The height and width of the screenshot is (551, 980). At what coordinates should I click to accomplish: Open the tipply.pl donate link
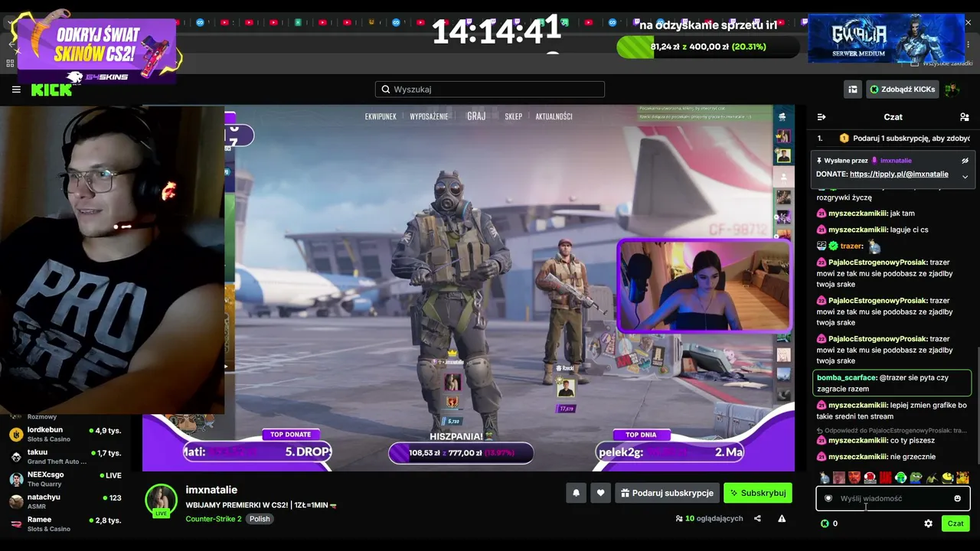[899, 174]
